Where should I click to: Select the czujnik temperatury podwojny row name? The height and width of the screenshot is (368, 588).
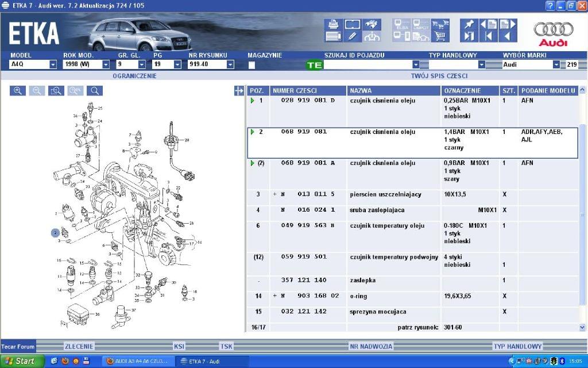(394, 257)
